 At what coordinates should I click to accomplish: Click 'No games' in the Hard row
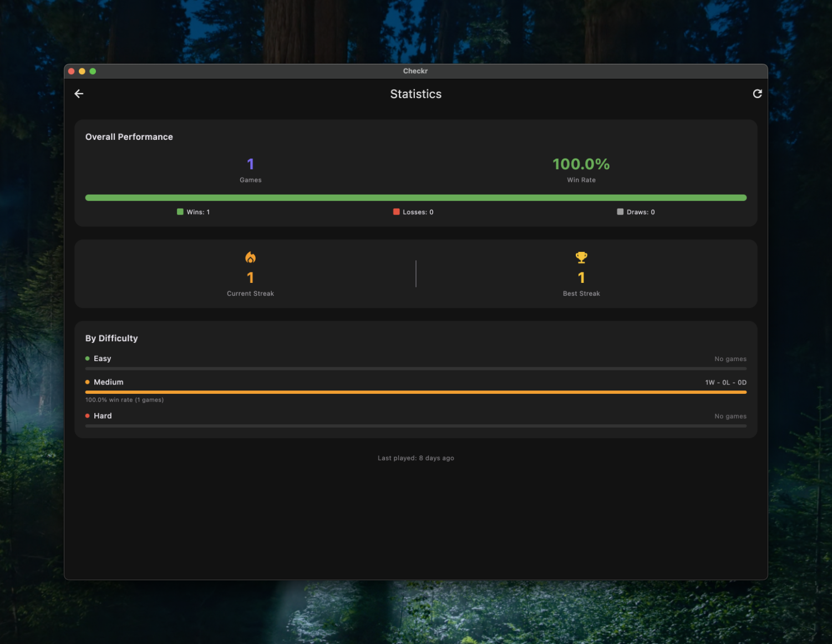(x=730, y=417)
